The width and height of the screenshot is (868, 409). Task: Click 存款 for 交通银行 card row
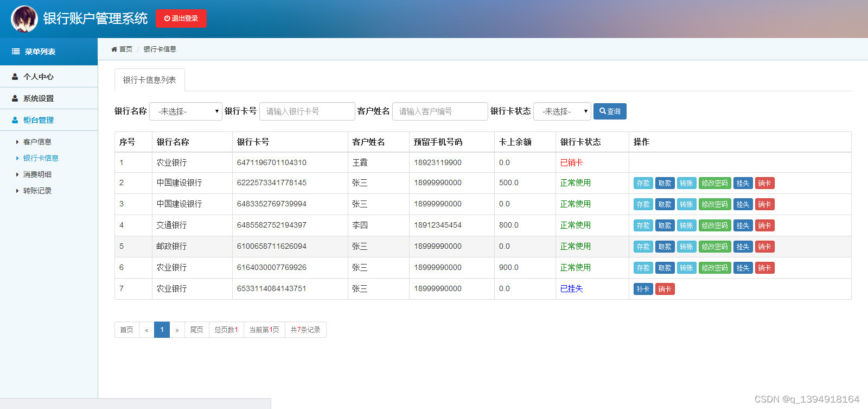643,226
